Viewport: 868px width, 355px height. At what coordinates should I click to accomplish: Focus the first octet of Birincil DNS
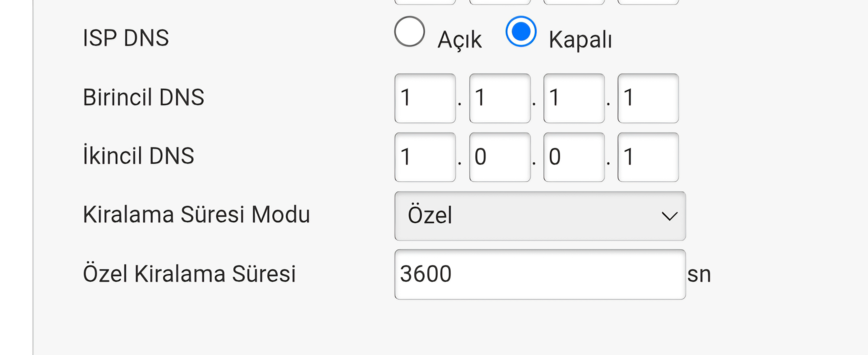425,98
